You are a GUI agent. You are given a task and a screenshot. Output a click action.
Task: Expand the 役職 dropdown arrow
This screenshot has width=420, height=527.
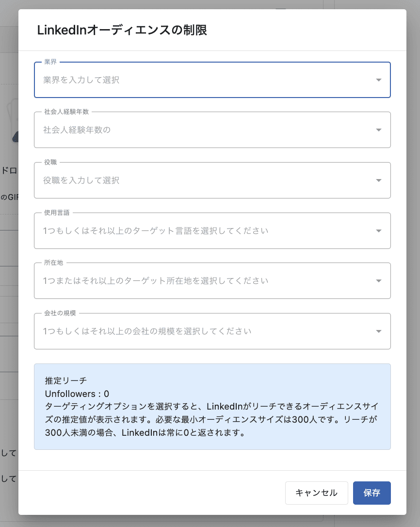(379, 181)
